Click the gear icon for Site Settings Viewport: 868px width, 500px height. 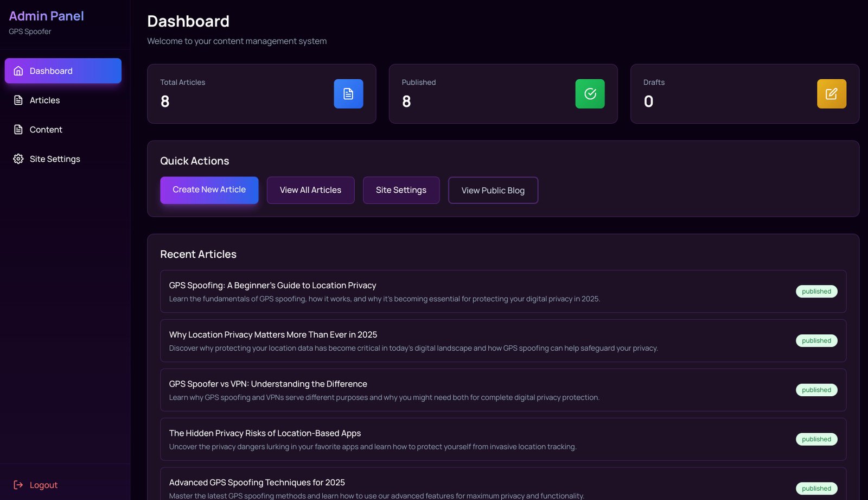pyautogui.click(x=18, y=159)
